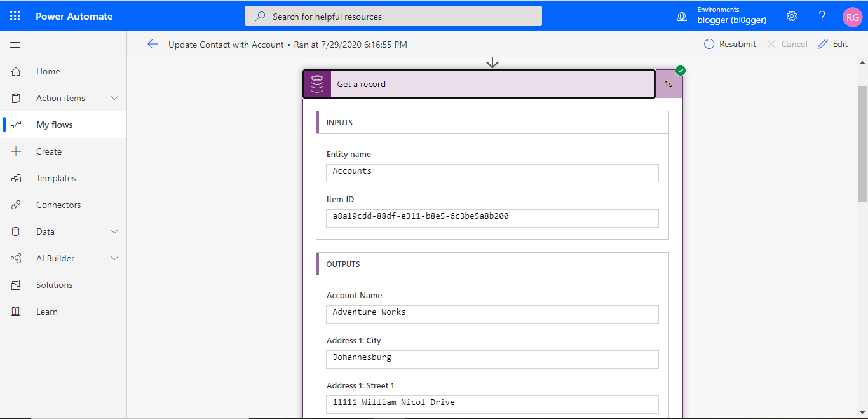Open the RG profile avatar menu
Viewport: 868px width, 419px height.
[852, 17]
